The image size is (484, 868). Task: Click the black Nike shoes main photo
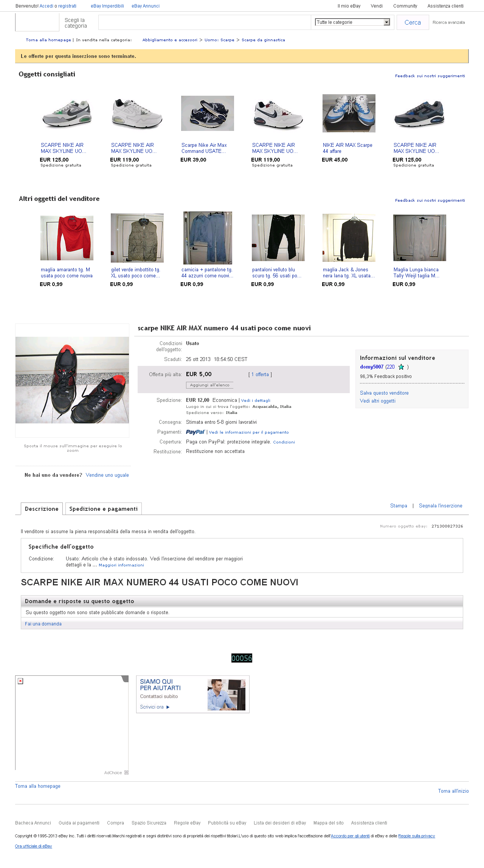coord(72,380)
